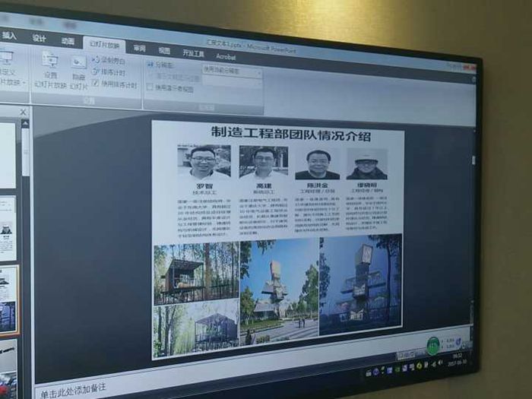
Task: Click the volume speaker tray icon
Action: [x=440, y=363]
